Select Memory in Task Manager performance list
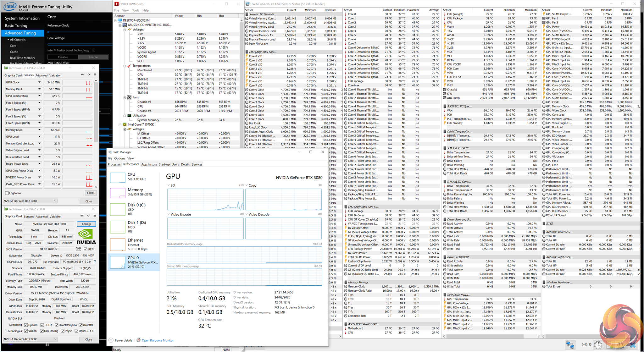The image size is (644, 352). (135, 192)
